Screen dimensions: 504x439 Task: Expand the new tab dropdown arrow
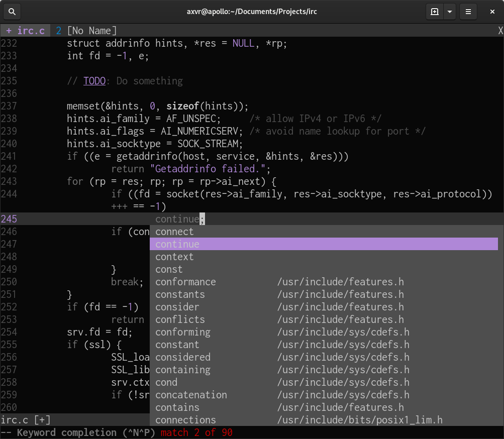(x=450, y=12)
